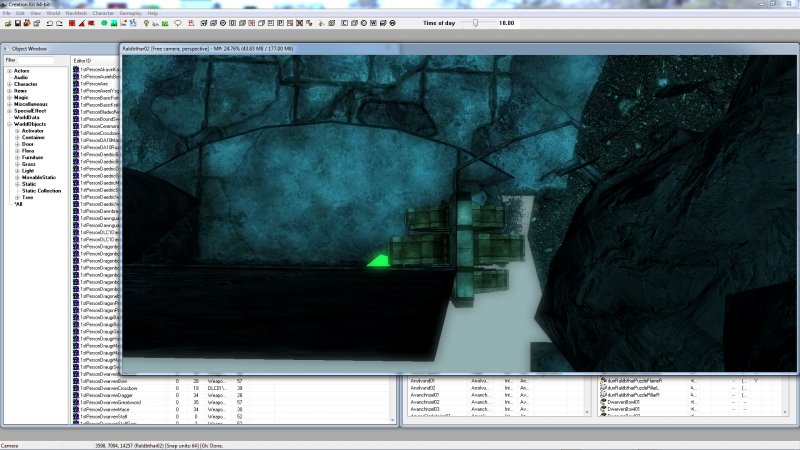The width and height of the screenshot is (800, 450).
Task: Open the load data files folder icon
Action: tap(8, 23)
